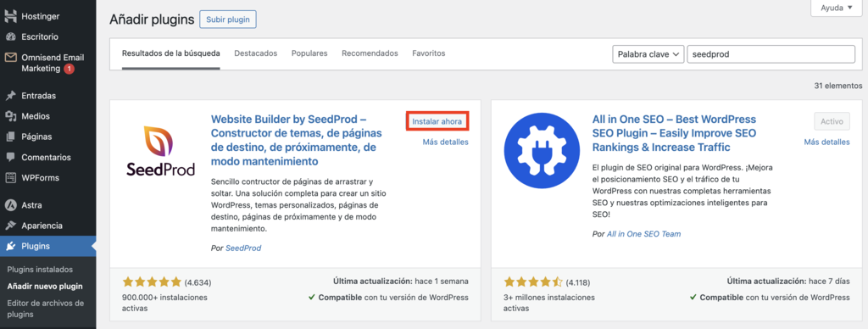Image resolution: width=868 pixels, height=329 pixels.
Task: Click the Entradas pushpin icon
Action: click(10, 96)
